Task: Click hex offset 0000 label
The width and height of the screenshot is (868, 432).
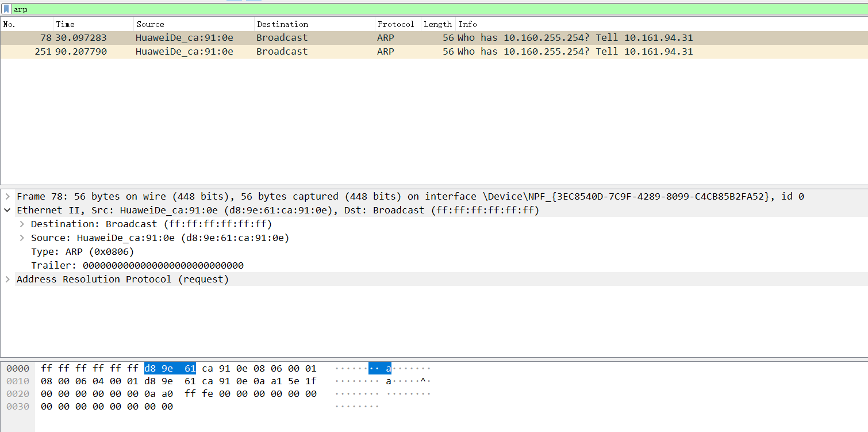Action: [x=18, y=369]
